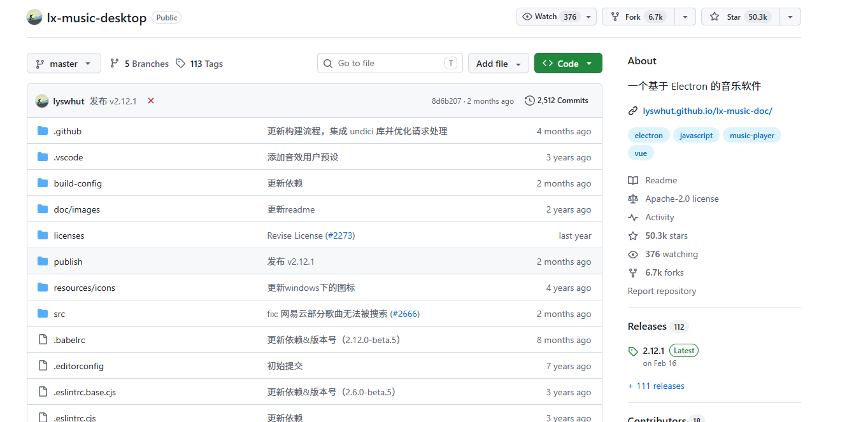The width and height of the screenshot is (868, 422).
Task: Select the vue topic tag
Action: [641, 153]
